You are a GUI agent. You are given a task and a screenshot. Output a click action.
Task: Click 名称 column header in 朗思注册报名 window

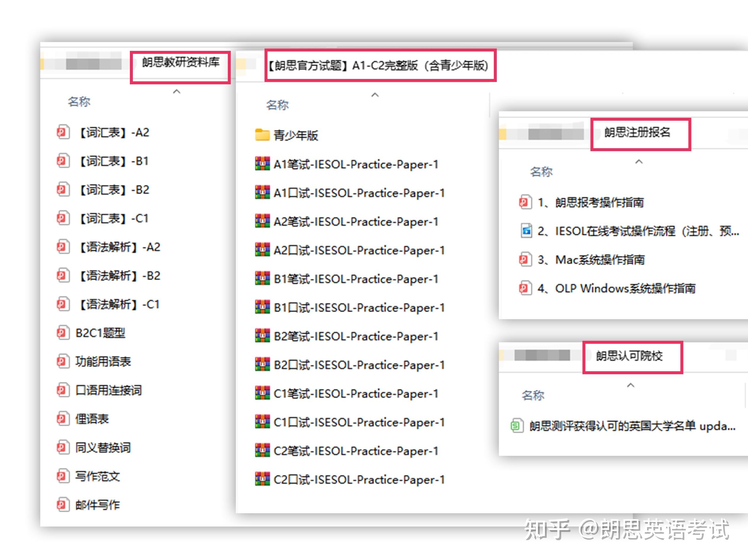(x=541, y=172)
